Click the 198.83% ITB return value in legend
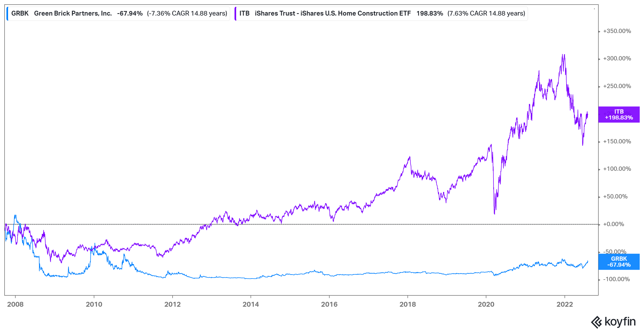This screenshot has width=644, height=333. pyautogui.click(x=430, y=13)
